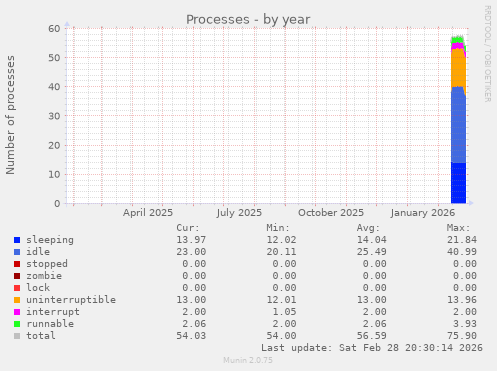Click the 'Last update' timestamp line
Viewport: 497px width, 371px height.
click(372, 348)
